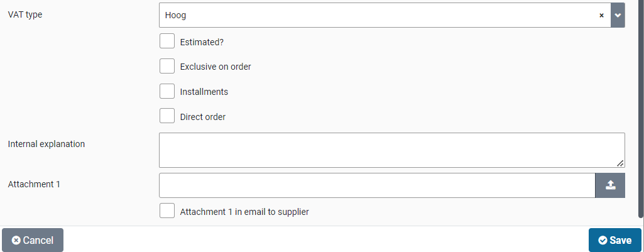Click the vertical scrollbar on the right
The height and width of the screenshot is (252, 644).
coord(641,107)
